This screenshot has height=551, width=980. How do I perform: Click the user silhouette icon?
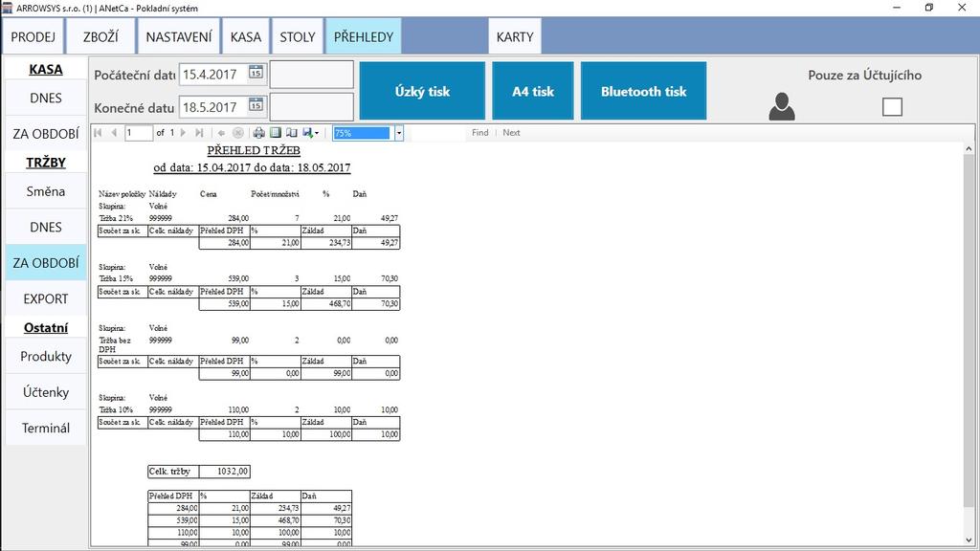[781, 107]
